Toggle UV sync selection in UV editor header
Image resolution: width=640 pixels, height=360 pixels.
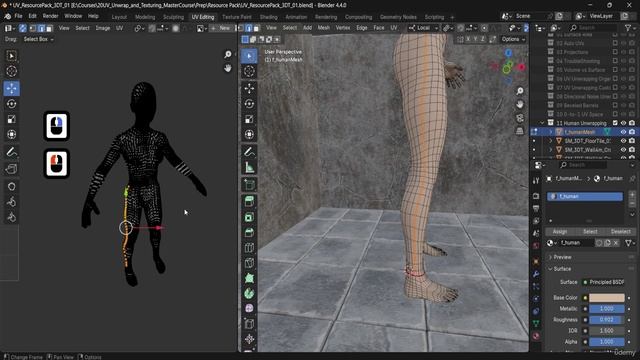(x=23, y=28)
